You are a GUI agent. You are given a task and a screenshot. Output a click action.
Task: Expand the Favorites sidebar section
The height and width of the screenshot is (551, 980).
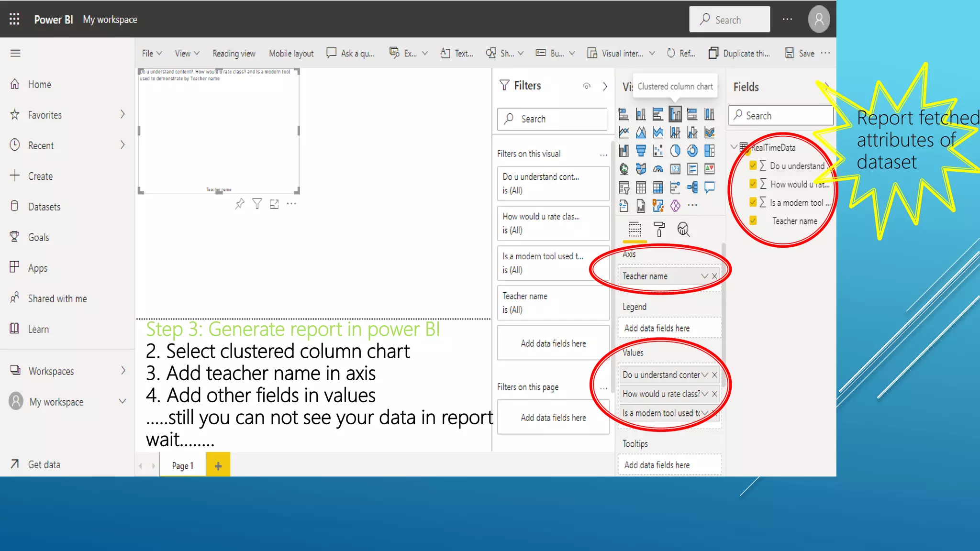point(122,114)
